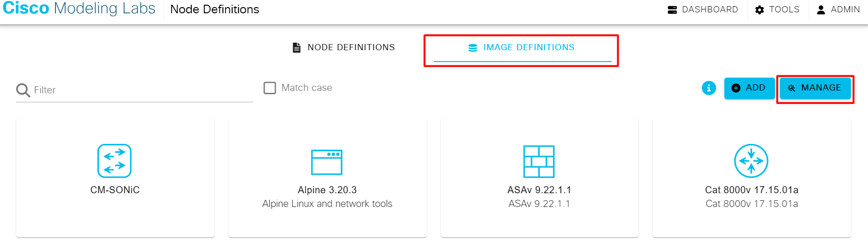This screenshot has width=868, height=251.
Task: Click the Alpine 3.20.3 server window icon
Action: click(327, 162)
